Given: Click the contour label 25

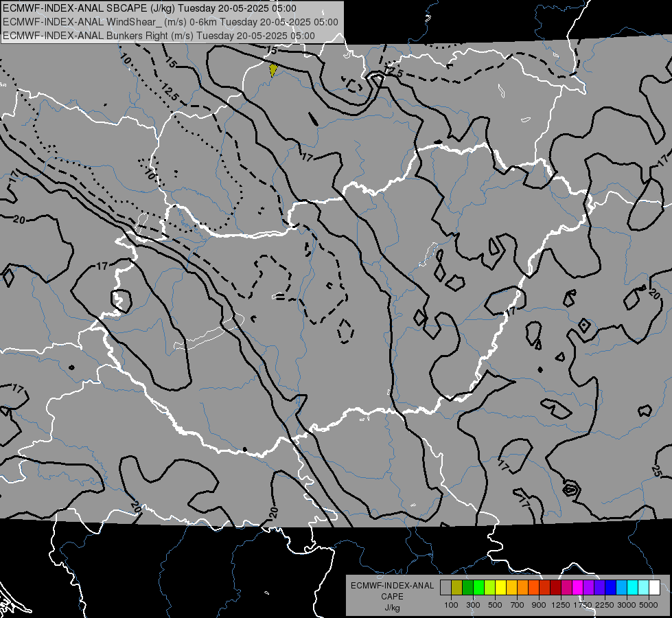Looking at the screenshot, I should click(657, 471).
